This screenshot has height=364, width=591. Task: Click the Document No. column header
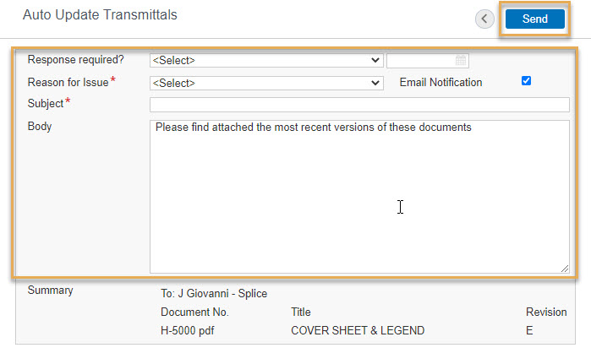click(x=194, y=312)
